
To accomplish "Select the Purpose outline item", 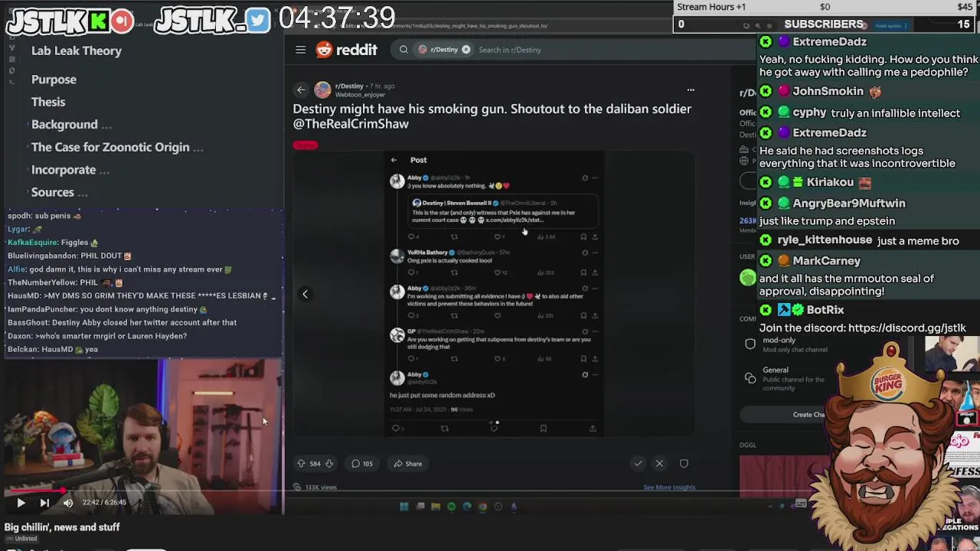I will coord(54,80).
